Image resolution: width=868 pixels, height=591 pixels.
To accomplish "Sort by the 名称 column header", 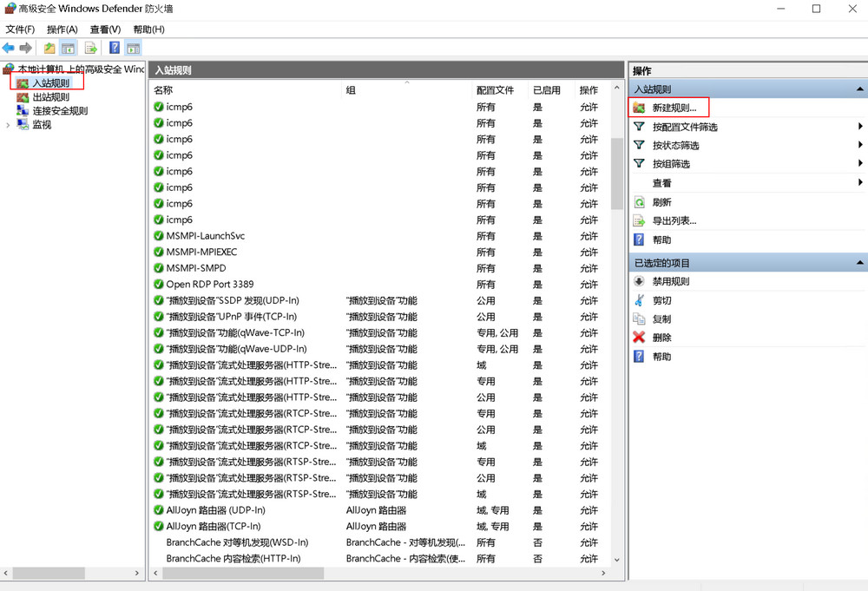I will pos(246,89).
